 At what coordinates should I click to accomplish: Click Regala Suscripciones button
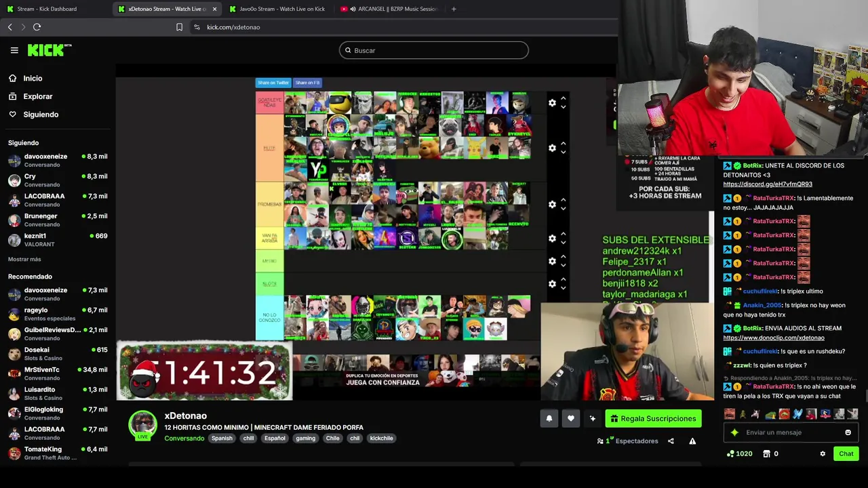pos(653,419)
